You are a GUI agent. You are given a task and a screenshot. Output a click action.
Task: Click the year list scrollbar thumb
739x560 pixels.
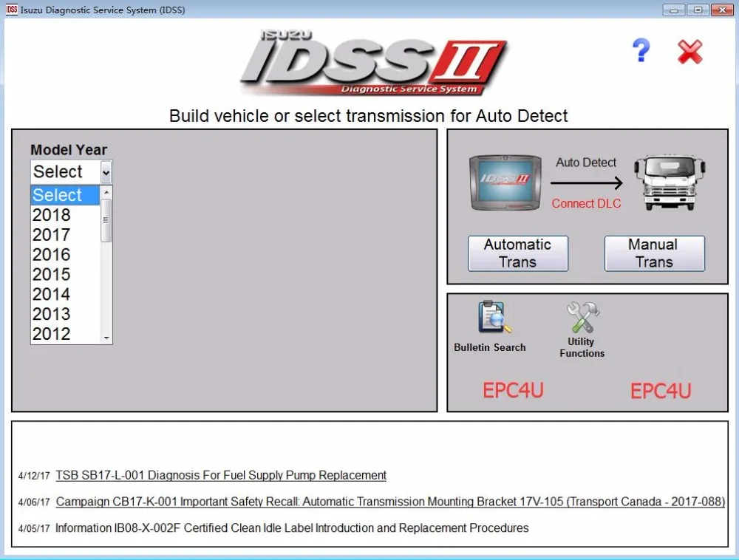106,220
